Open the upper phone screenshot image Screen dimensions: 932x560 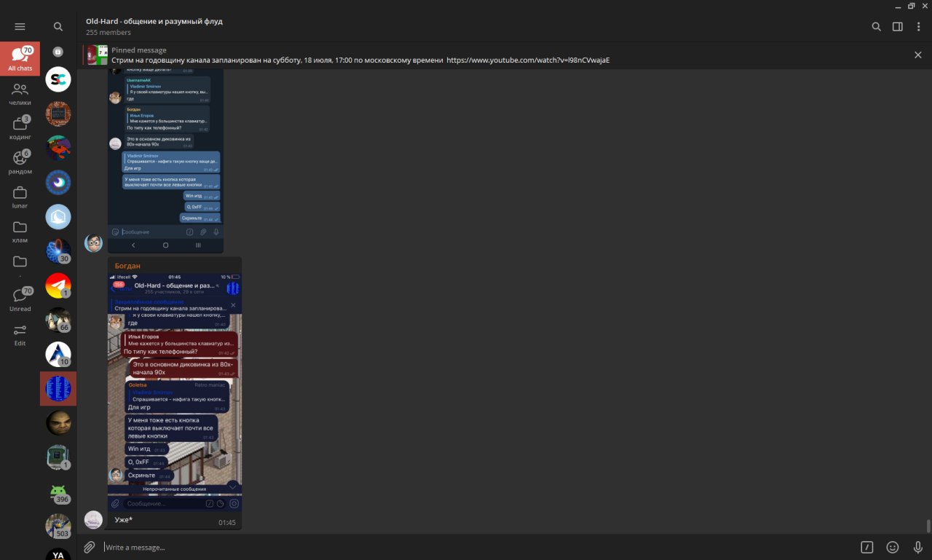(166, 161)
